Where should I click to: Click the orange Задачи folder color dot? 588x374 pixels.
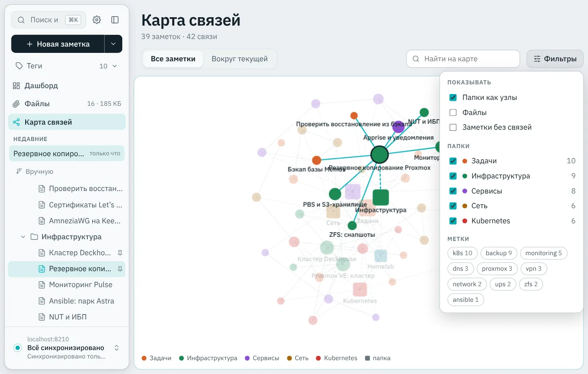(x=465, y=161)
